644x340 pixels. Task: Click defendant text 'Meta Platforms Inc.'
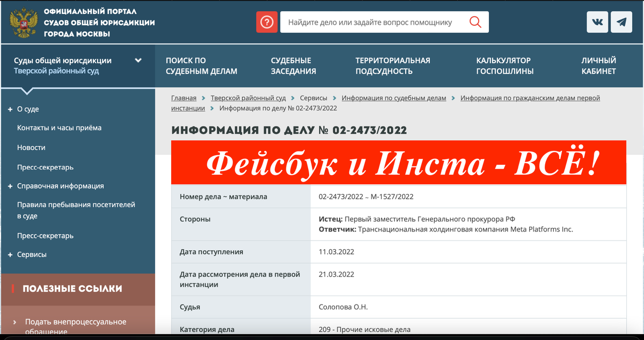[x=540, y=229]
